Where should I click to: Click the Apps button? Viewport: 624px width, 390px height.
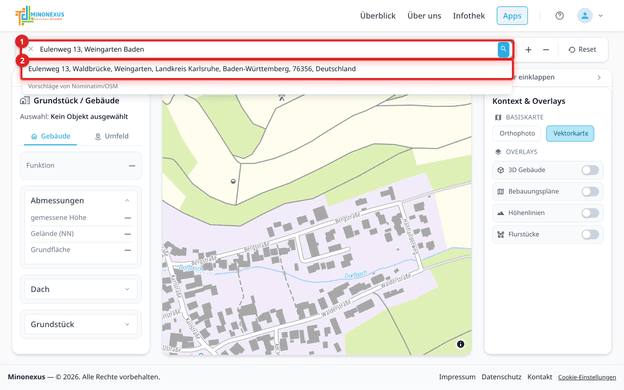(512, 16)
